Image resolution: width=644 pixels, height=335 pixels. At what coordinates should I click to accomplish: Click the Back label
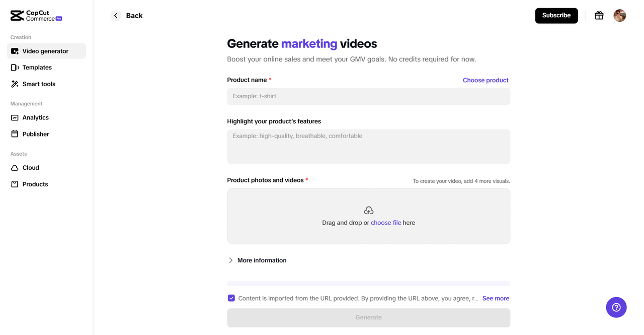(x=134, y=16)
